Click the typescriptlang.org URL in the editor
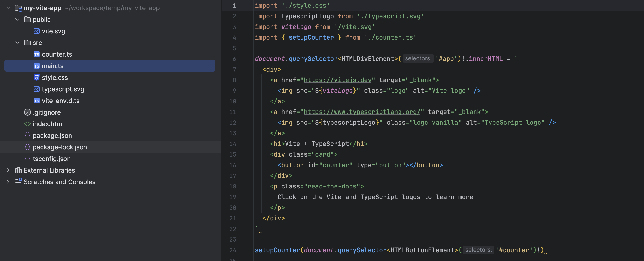This screenshot has height=261, width=644. pyautogui.click(x=362, y=112)
